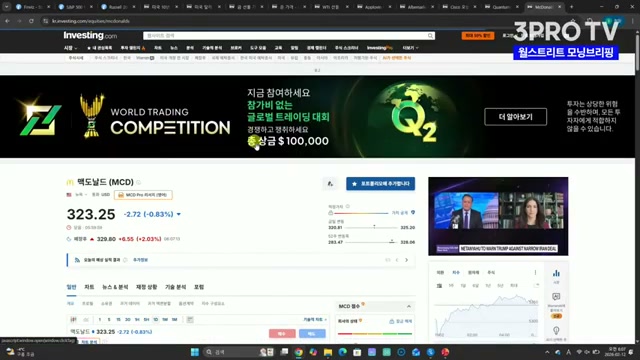The height and width of the screenshot is (360, 640).
Task: Switch to the 차트 tab under price
Action: click(89, 287)
